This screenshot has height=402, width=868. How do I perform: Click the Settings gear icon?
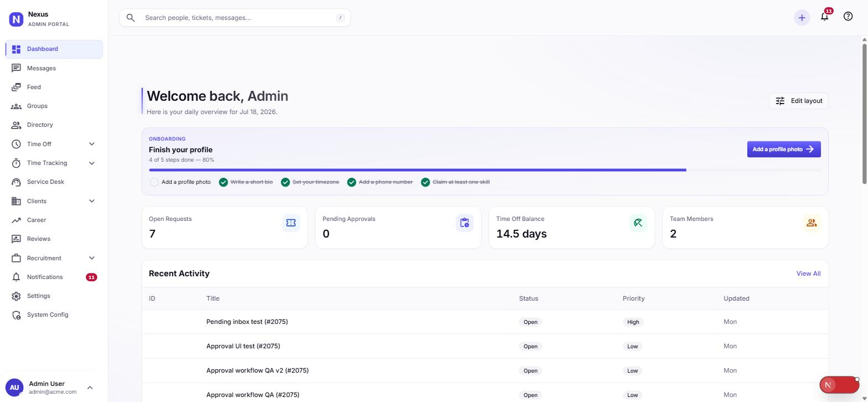pyautogui.click(x=16, y=296)
